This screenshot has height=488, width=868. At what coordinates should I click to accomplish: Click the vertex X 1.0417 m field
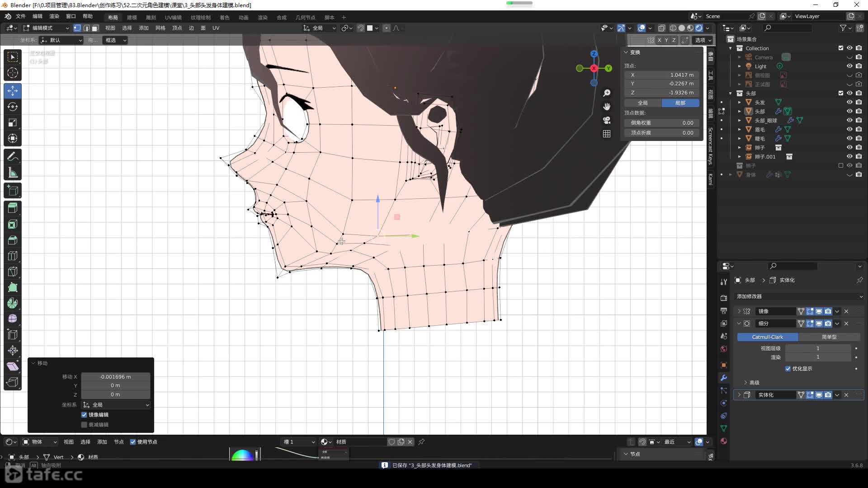[x=662, y=75]
